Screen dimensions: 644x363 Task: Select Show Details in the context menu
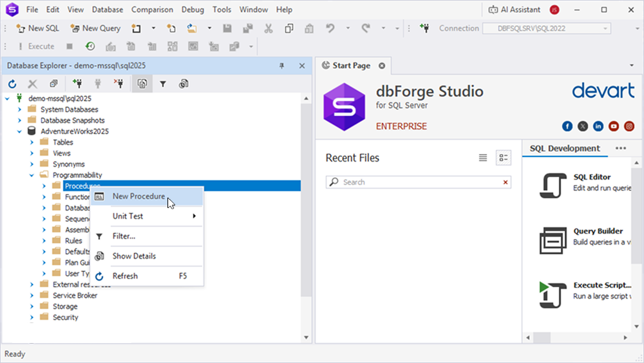(147, 256)
